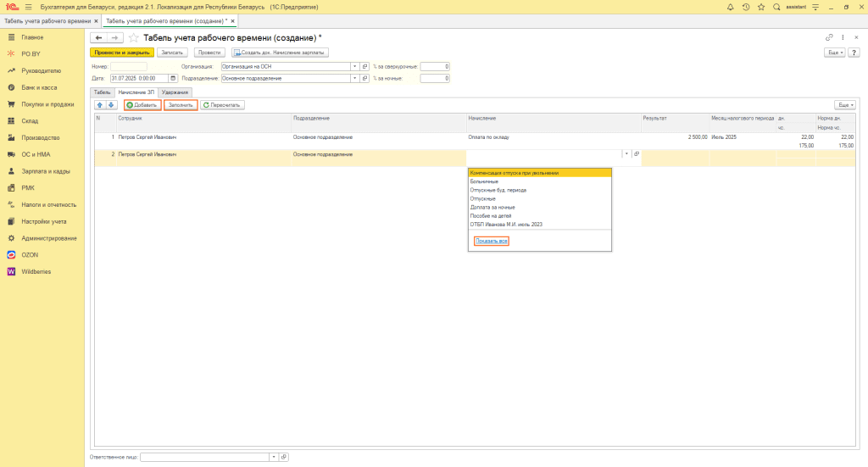Screen dimensions: 868x467
Task: Go forward with the right arrow button
Action: pos(114,37)
